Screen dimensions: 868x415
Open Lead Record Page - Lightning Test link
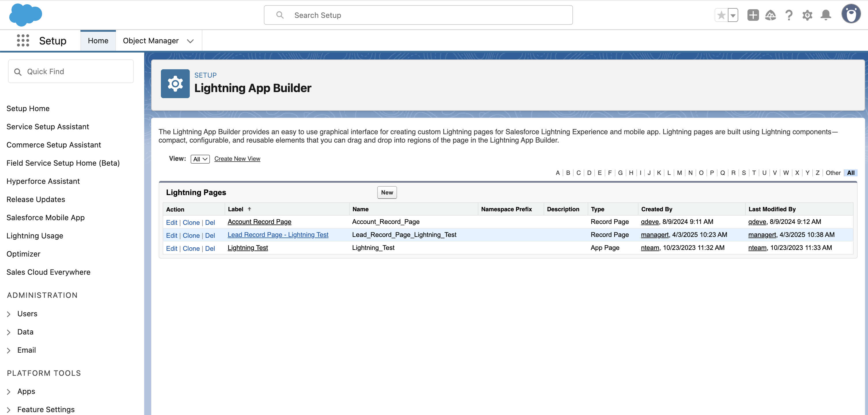click(x=278, y=235)
